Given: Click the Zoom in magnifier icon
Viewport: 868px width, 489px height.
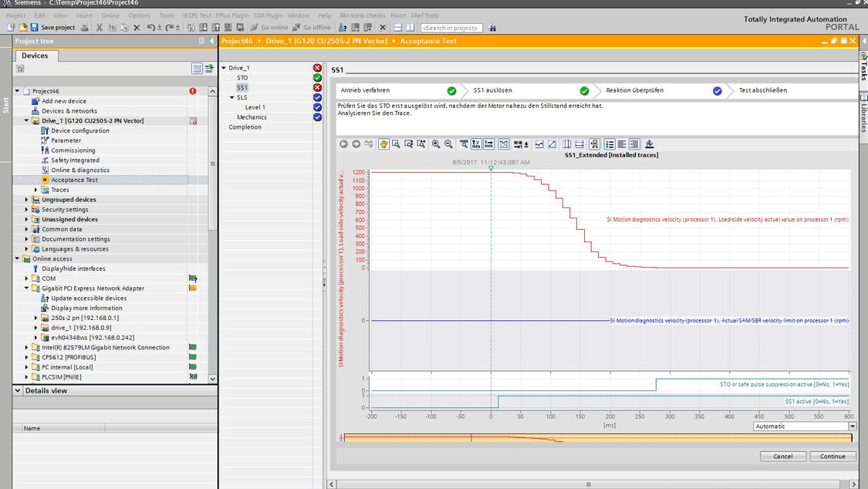Looking at the screenshot, I should point(436,143).
